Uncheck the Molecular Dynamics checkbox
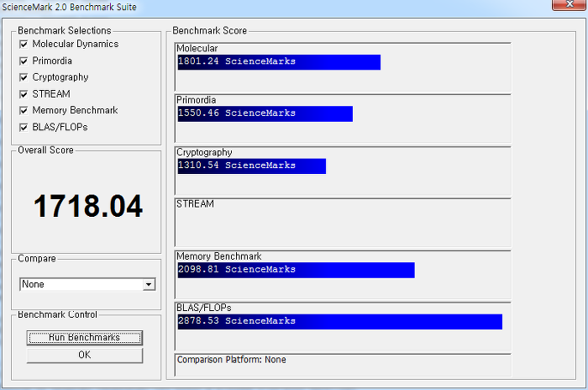 24,45
